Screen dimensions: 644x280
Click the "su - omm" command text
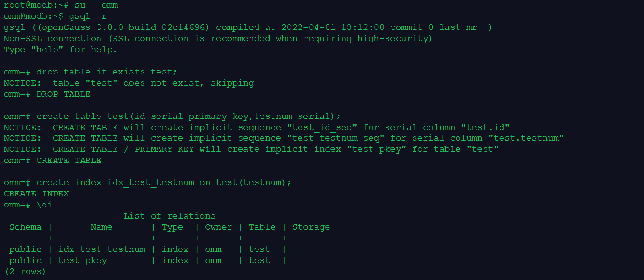[x=96, y=5]
